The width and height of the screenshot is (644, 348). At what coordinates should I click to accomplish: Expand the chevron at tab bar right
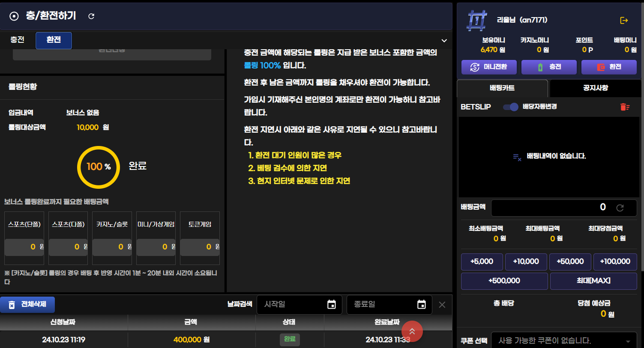pos(444,41)
